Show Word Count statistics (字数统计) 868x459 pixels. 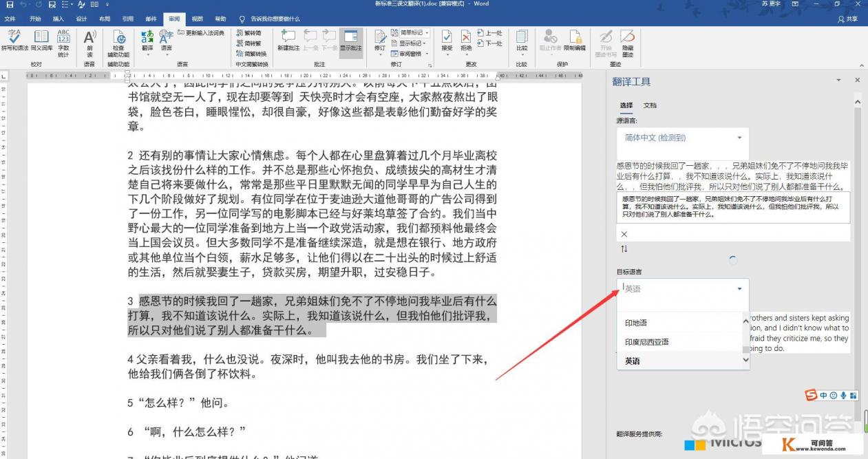[x=63, y=42]
